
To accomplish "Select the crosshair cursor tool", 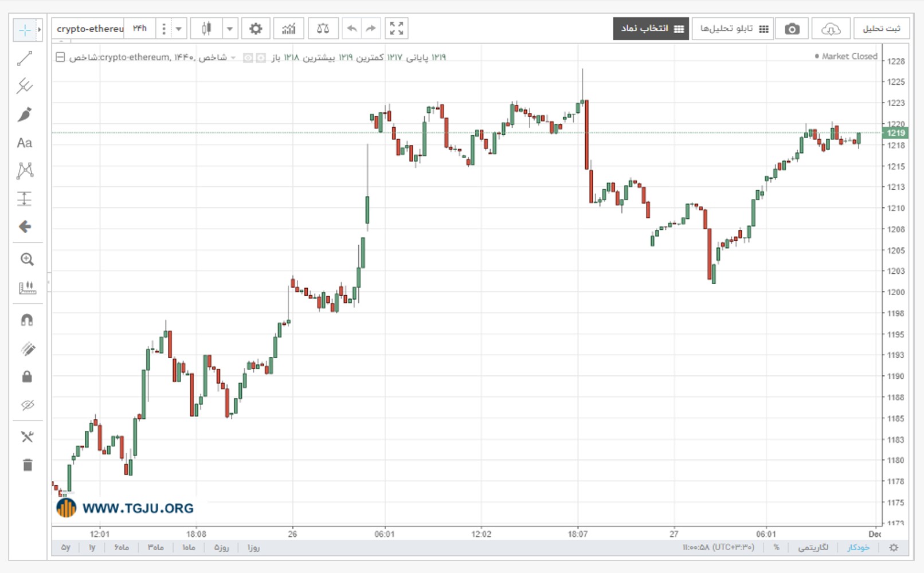I will click(x=25, y=30).
